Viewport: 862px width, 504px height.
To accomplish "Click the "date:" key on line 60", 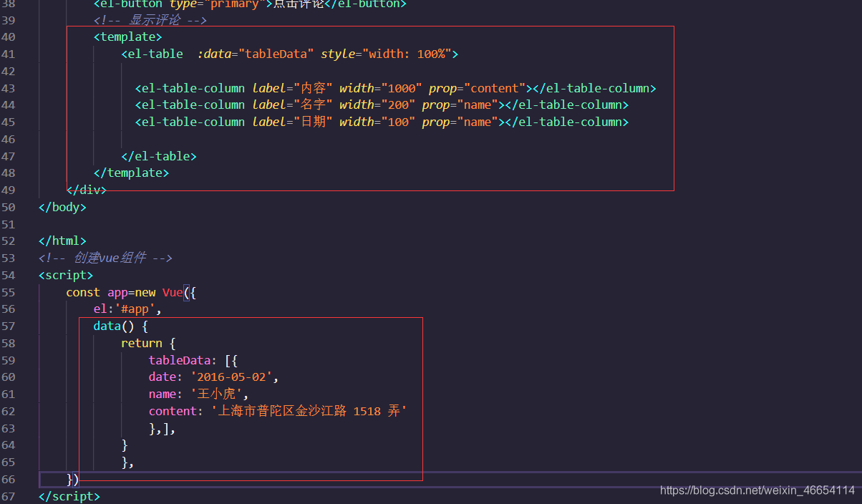I will point(166,377).
